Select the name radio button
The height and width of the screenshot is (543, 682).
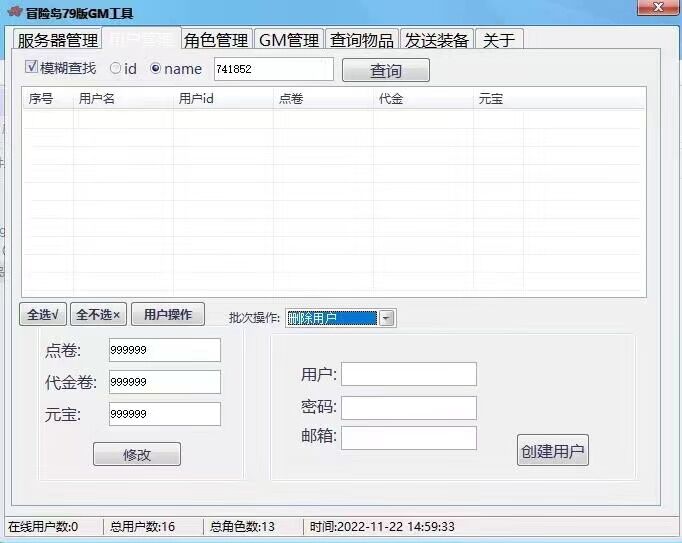click(x=155, y=69)
